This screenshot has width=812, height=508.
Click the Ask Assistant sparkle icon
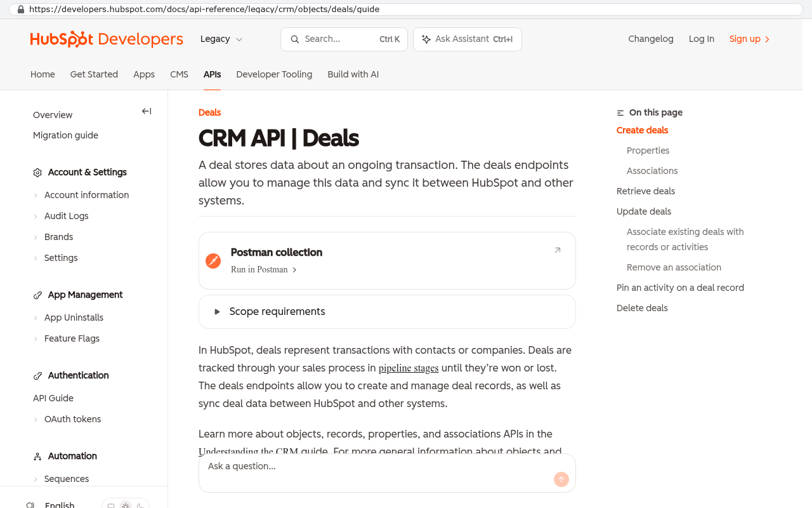click(x=426, y=39)
